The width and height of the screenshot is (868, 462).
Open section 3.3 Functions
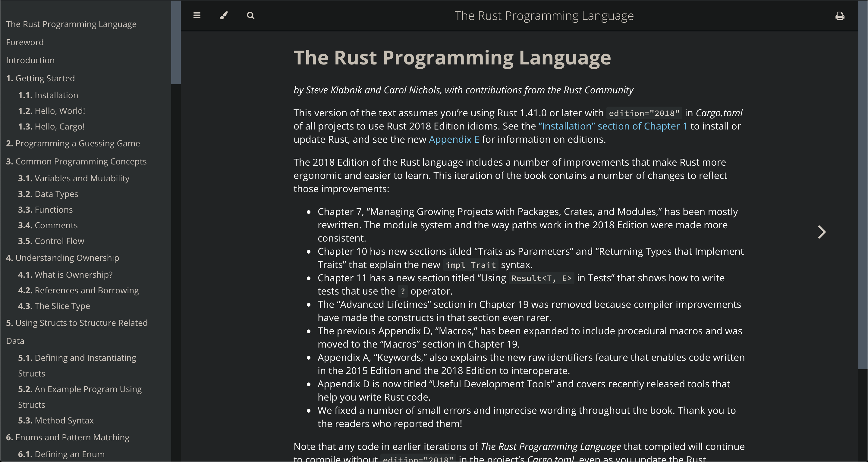46,209
